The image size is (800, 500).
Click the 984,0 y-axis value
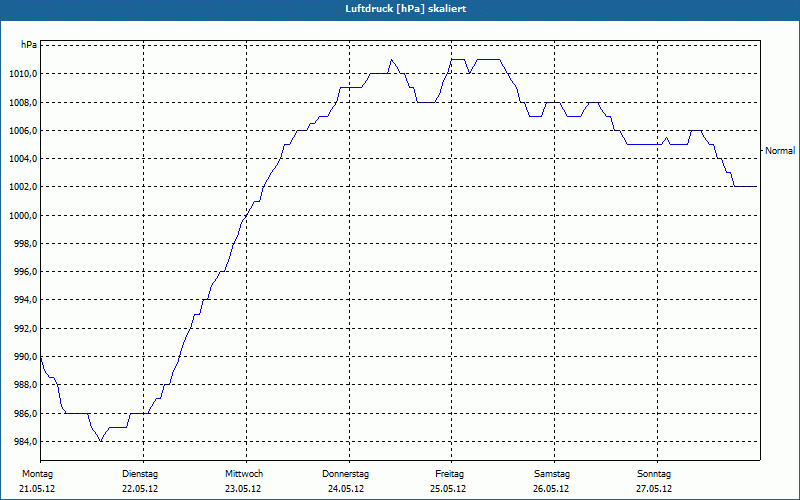click(25, 441)
